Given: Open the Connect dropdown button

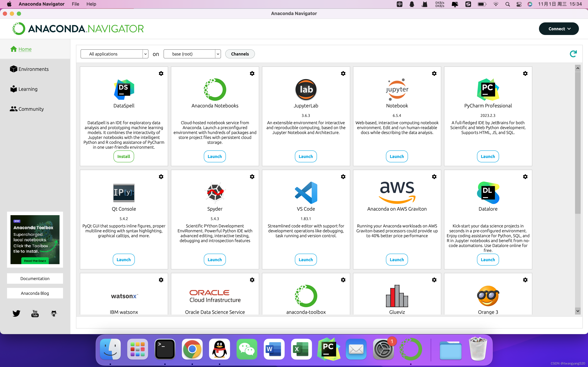Looking at the screenshot, I should pyautogui.click(x=559, y=29).
